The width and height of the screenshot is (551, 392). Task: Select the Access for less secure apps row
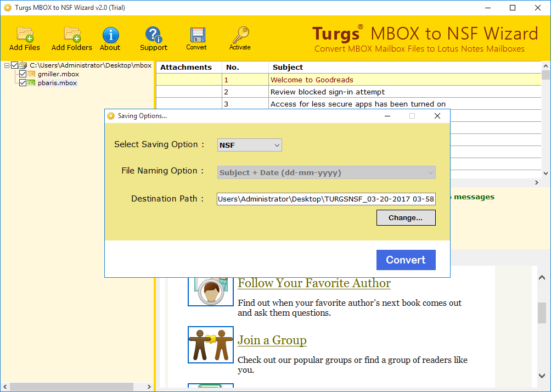click(348, 104)
